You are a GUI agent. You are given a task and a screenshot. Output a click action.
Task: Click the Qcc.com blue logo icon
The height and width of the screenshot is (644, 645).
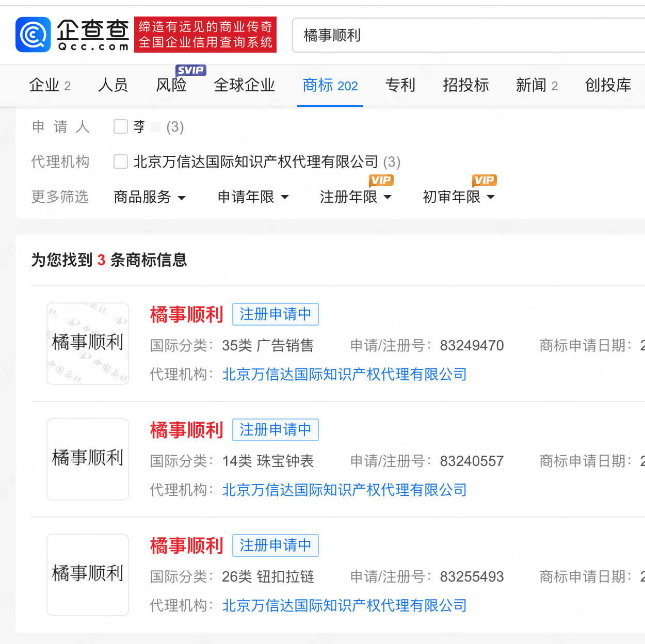tap(33, 35)
